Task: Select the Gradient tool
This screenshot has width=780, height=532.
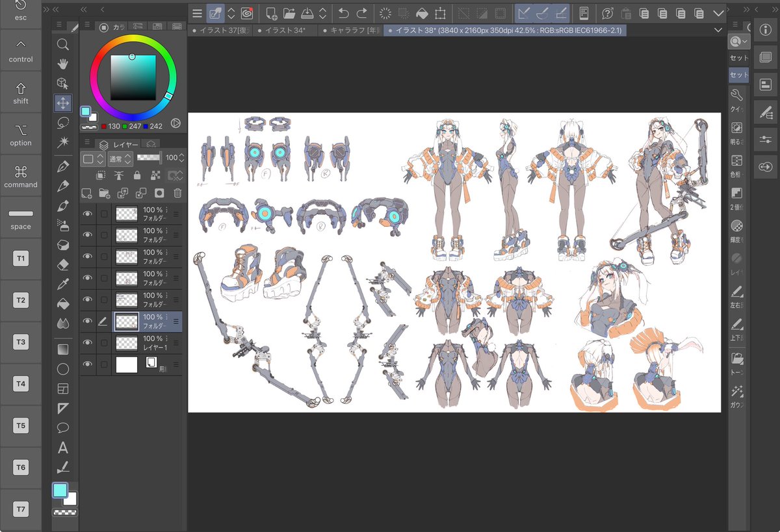Action: click(63, 349)
